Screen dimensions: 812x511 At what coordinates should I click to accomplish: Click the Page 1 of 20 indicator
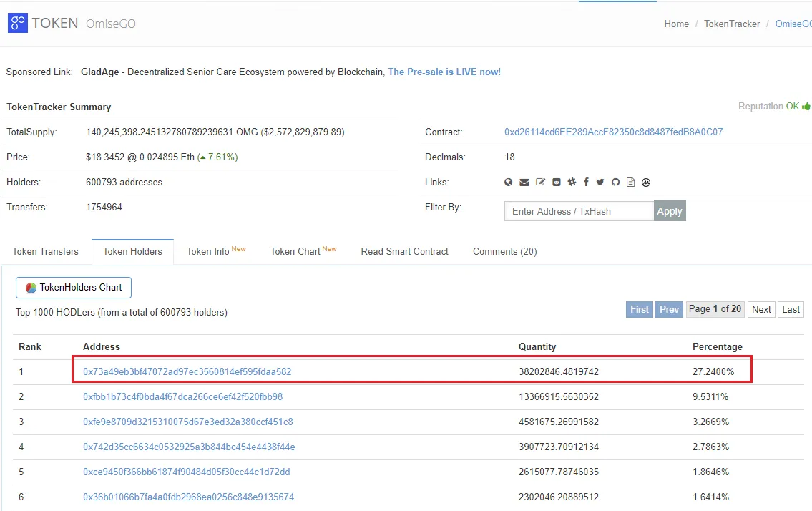pyautogui.click(x=715, y=309)
